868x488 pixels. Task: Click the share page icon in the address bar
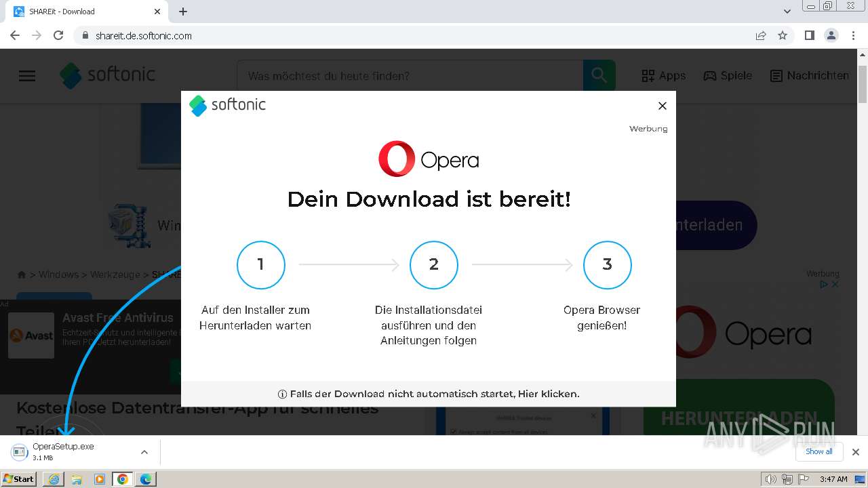pyautogui.click(x=761, y=35)
